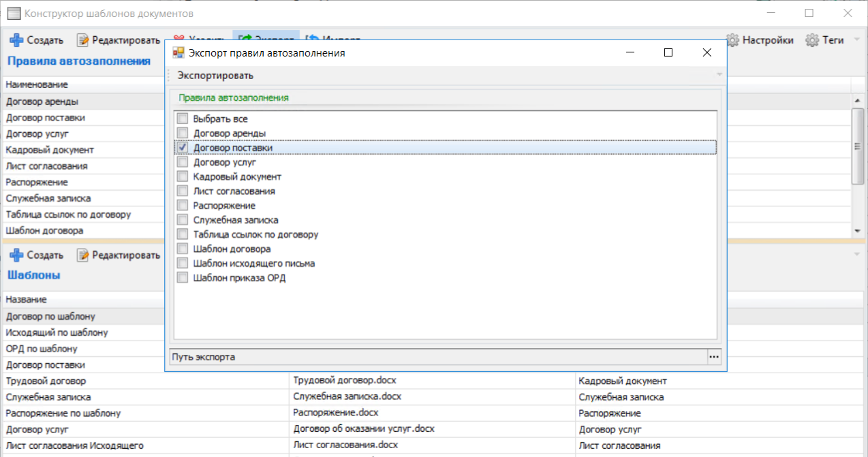Click the Настройки gear icon
The width and height of the screenshot is (868, 457).
[733, 40]
